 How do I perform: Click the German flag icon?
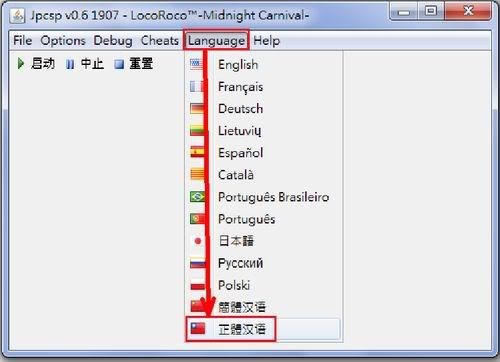click(197, 109)
